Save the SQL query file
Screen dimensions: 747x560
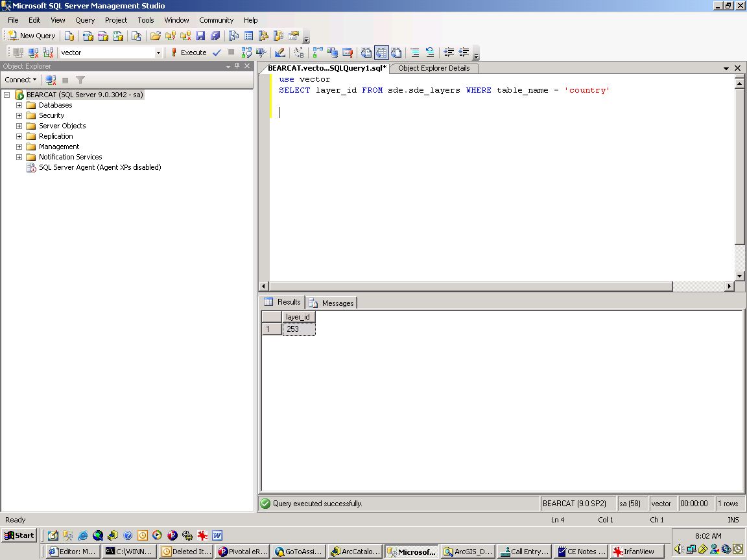click(x=199, y=36)
